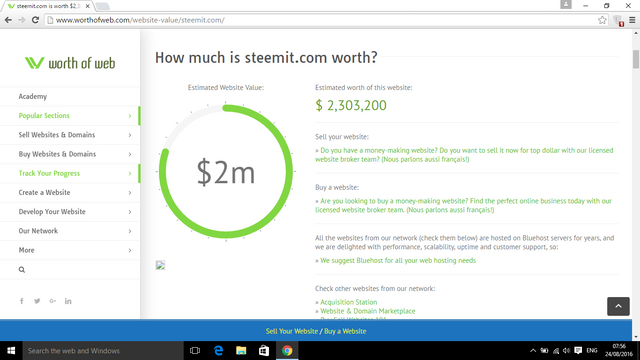Select Develop Your Website menu label
This screenshot has width=640, height=360.
pyautogui.click(x=52, y=211)
